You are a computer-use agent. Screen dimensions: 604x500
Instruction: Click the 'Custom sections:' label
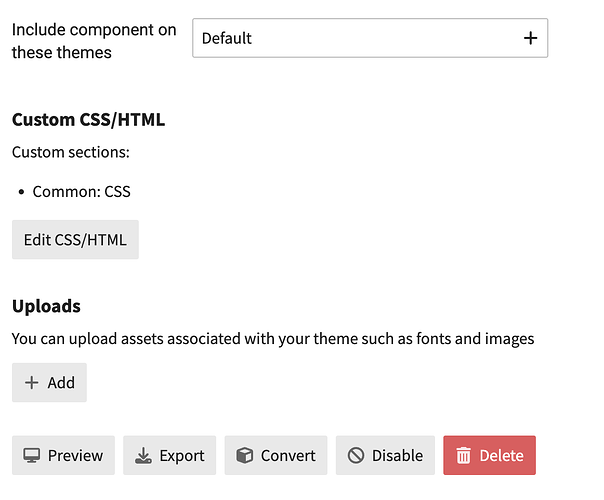tap(71, 152)
